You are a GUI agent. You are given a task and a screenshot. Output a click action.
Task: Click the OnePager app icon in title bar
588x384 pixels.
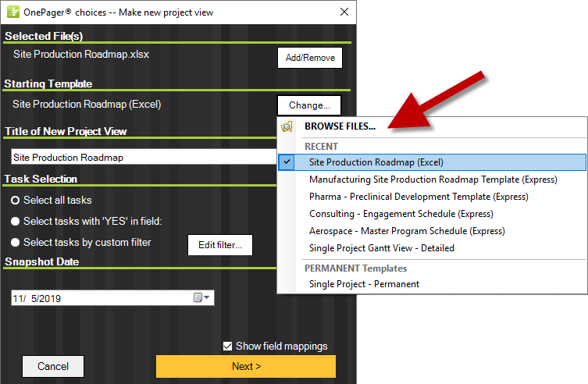13,12
